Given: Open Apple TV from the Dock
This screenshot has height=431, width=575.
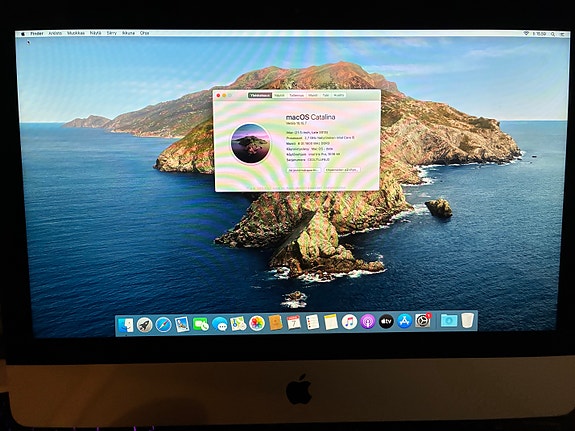Looking at the screenshot, I should pyautogui.click(x=386, y=322).
